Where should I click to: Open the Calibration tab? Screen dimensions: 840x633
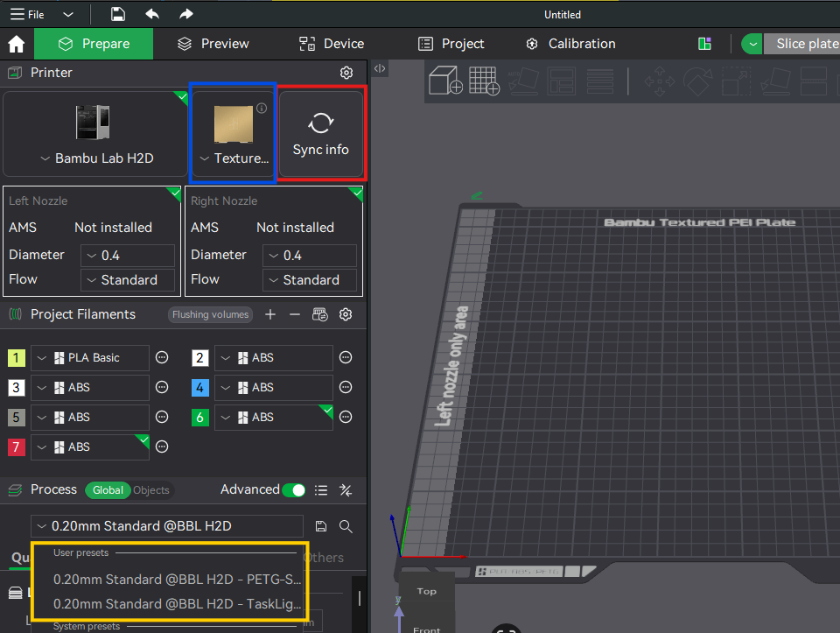click(570, 44)
